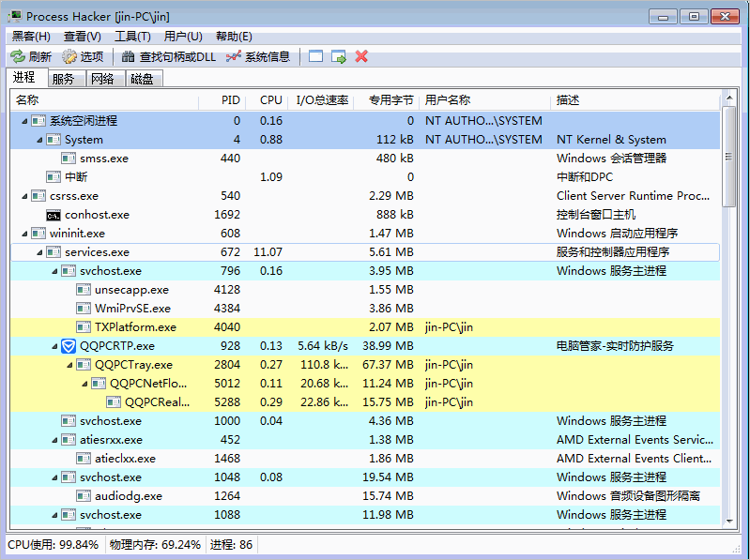Switch to the 服务 tab
The width and height of the screenshot is (750, 560).
pyautogui.click(x=67, y=79)
